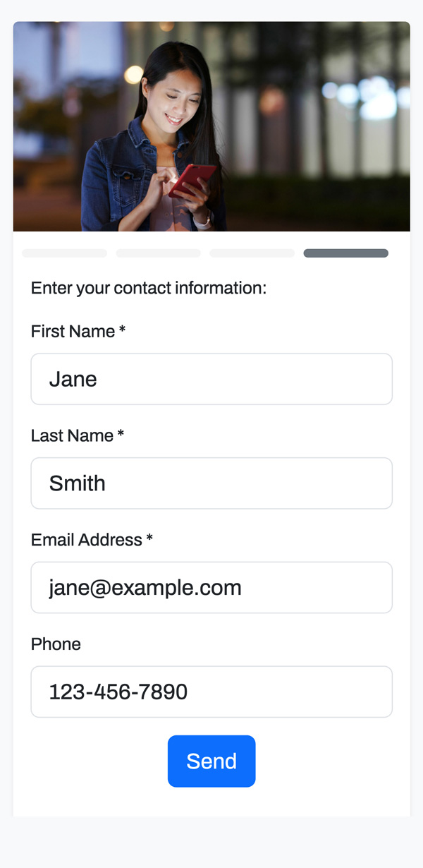Viewport: 423px width, 868px height.
Task: Jump to the third progress step segment
Action: point(252,253)
